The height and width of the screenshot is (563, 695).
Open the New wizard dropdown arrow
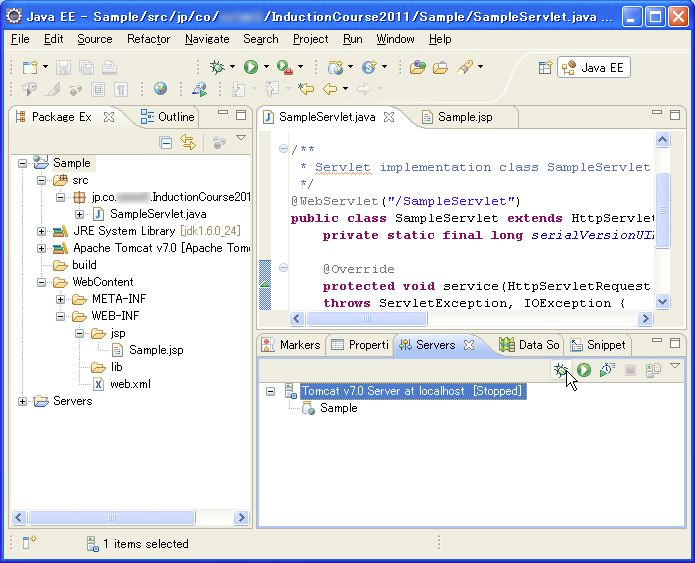(45, 67)
